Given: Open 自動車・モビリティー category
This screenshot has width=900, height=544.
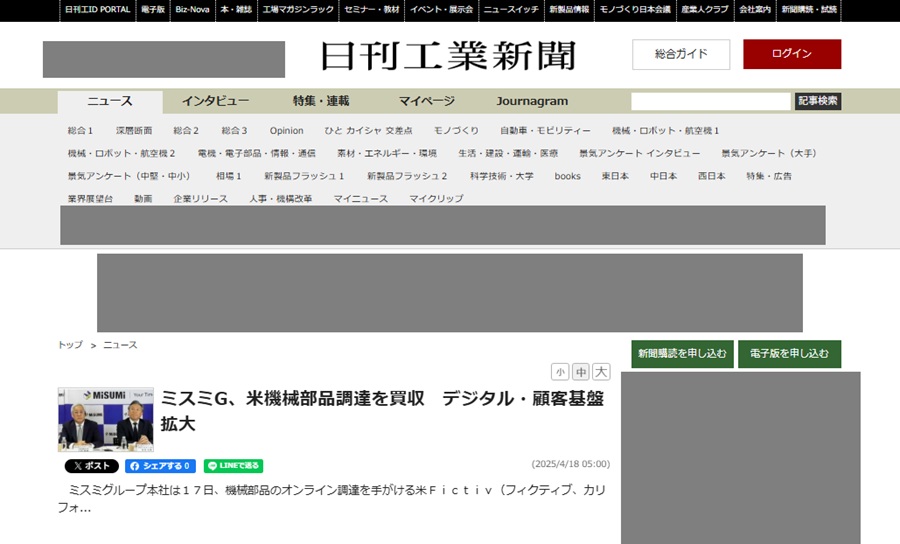Looking at the screenshot, I should [545, 131].
